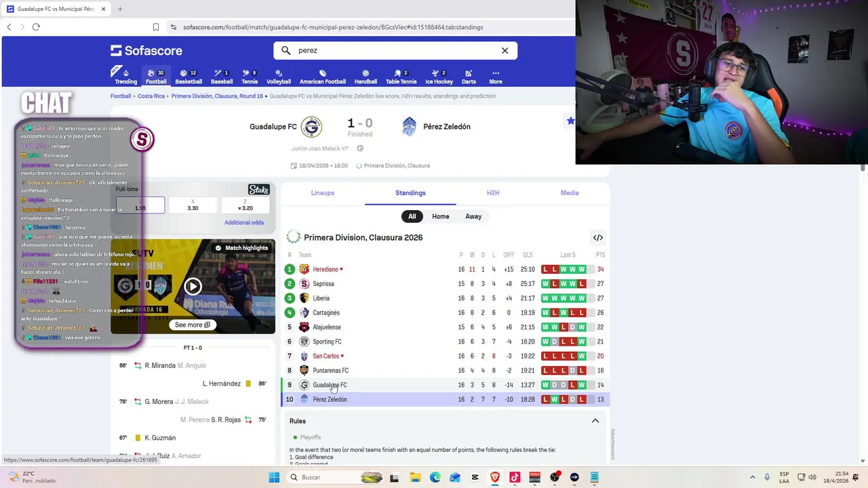Viewport: 868px width, 488px height.
Task: Switch to the H2H tab
Action: point(493,192)
